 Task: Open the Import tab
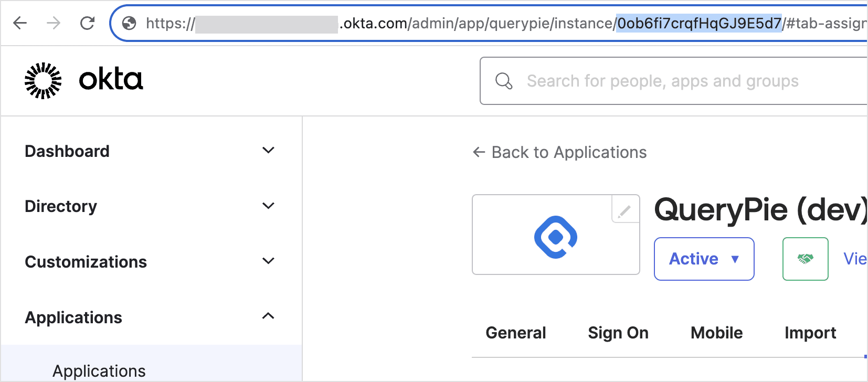[x=810, y=333]
